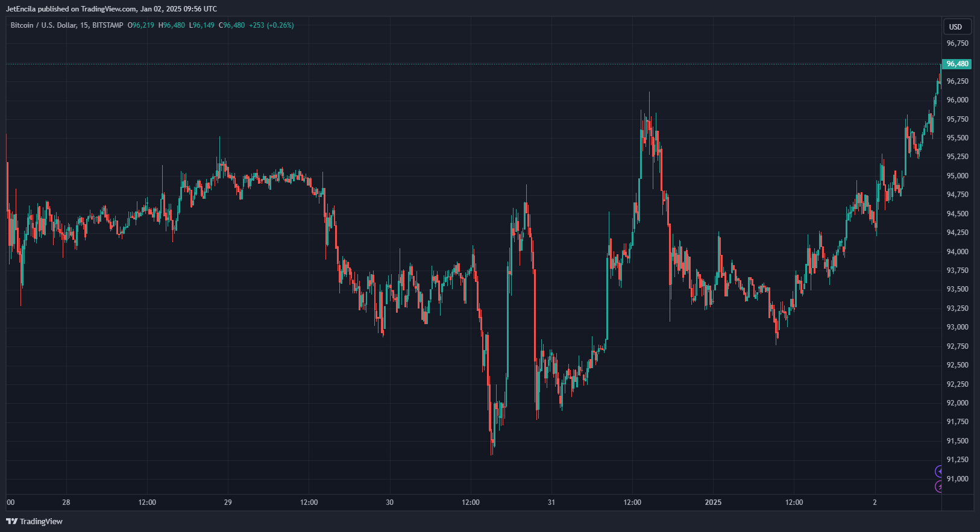Click the H96,480 high value in legend
This screenshot has height=532, width=980.
click(172, 25)
